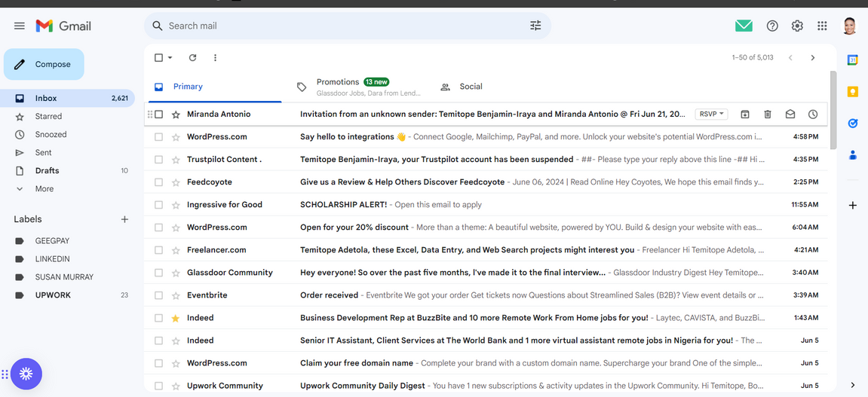
Task: Open the Support help icon
Action: click(x=772, y=26)
